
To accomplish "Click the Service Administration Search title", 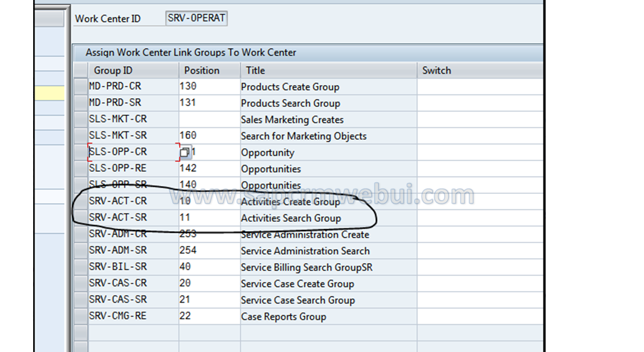I will [x=305, y=251].
